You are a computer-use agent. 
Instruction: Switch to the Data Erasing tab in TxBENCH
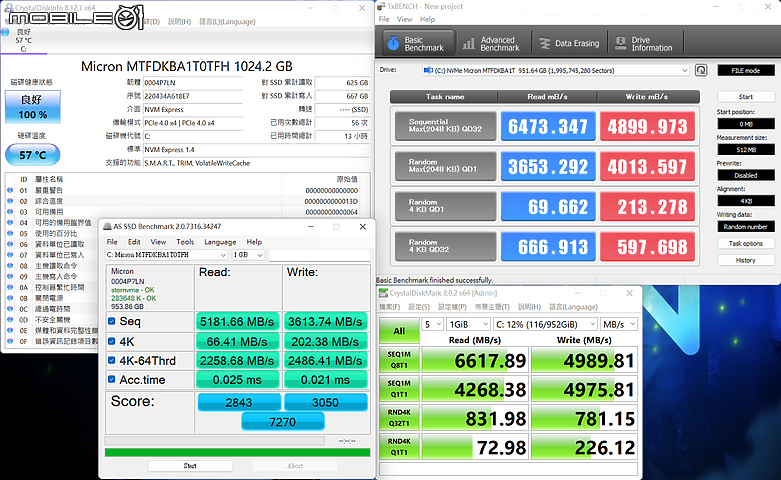click(x=569, y=43)
